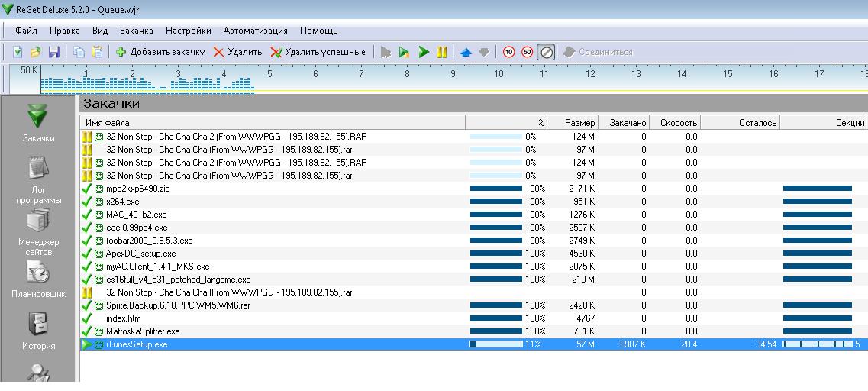This screenshot has width=868, height=391.
Task: Open queue file with the folder icon
Action: 35,52
